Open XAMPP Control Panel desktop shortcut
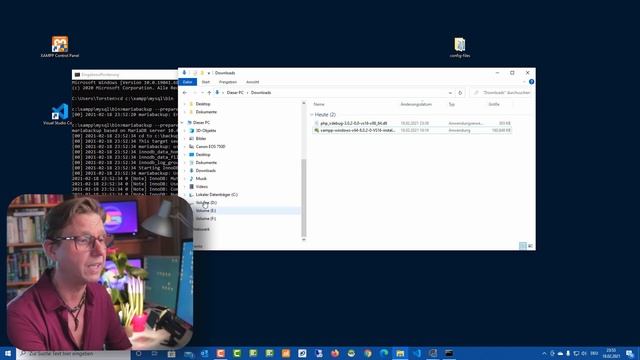 [60, 47]
